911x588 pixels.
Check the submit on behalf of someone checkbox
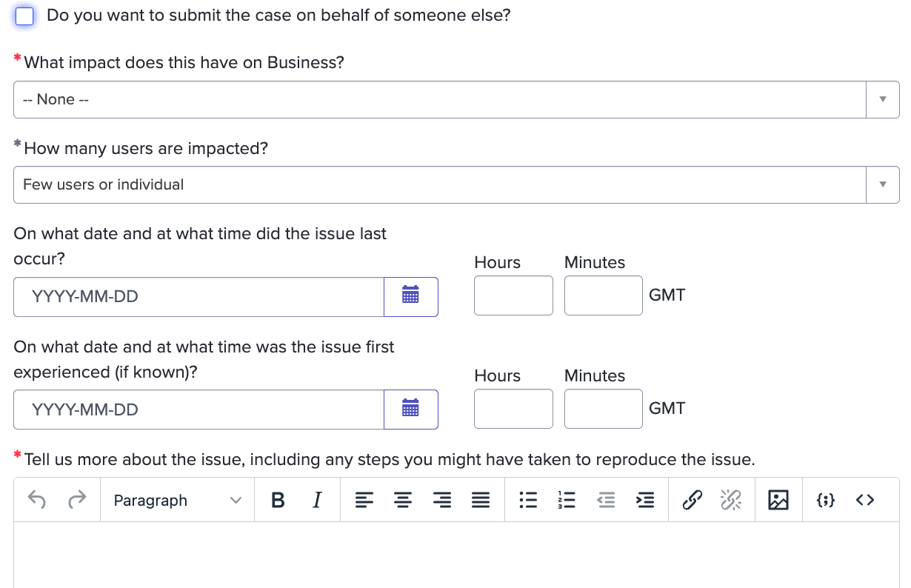pyautogui.click(x=24, y=16)
